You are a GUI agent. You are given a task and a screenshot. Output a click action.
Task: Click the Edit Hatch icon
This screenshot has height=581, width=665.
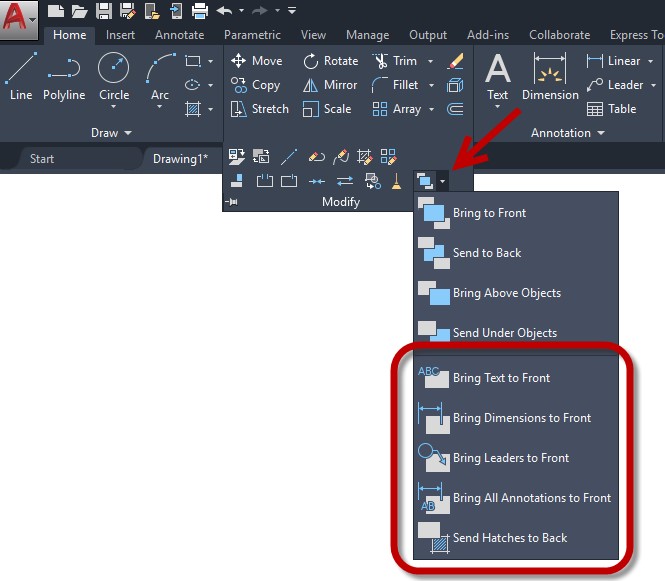(364, 156)
